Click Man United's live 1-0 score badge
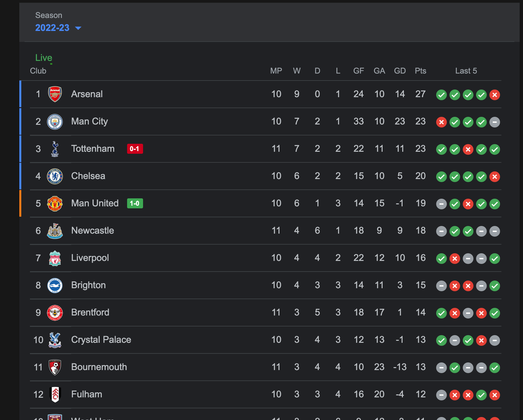Viewport: 523px width, 420px height. pyautogui.click(x=135, y=203)
